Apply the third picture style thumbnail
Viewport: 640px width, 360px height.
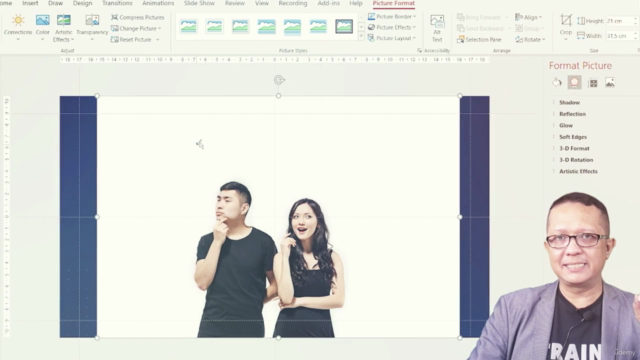[240, 27]
